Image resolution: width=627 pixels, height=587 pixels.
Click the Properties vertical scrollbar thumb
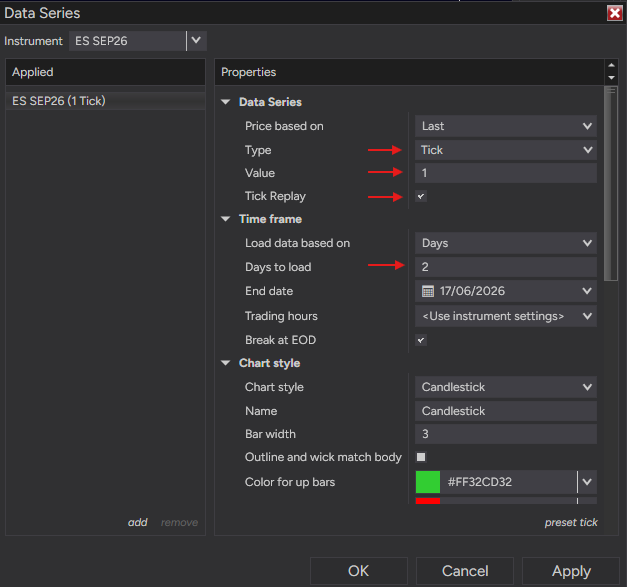pyautogui.click(x=611, y=184)
